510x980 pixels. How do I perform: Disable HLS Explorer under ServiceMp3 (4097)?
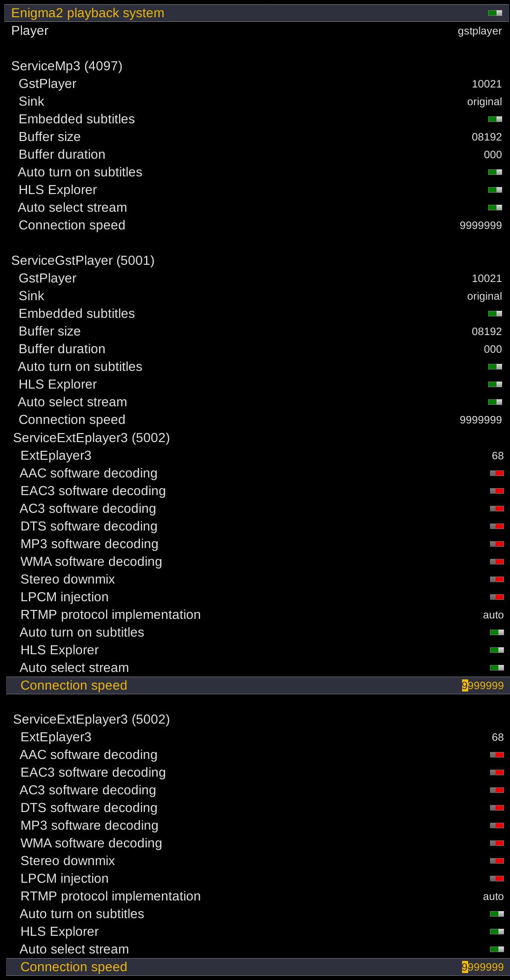click(x=495, y=190)
